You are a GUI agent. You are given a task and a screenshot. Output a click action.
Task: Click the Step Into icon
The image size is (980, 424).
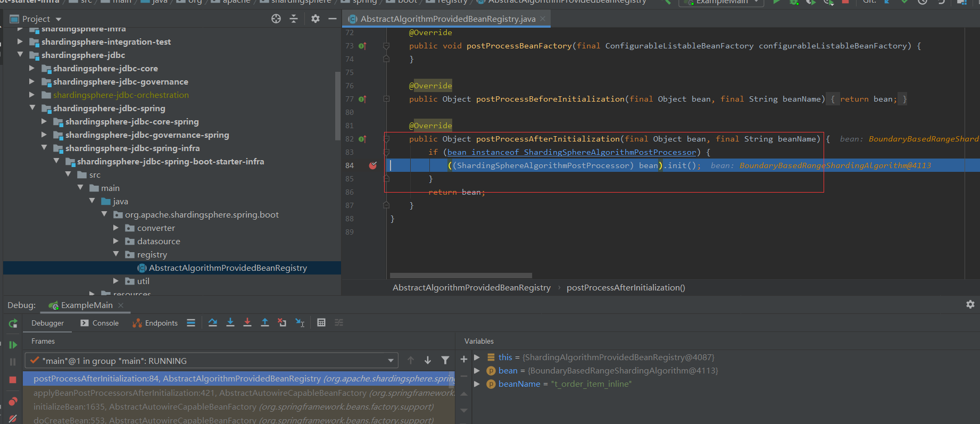pos(230,322)
